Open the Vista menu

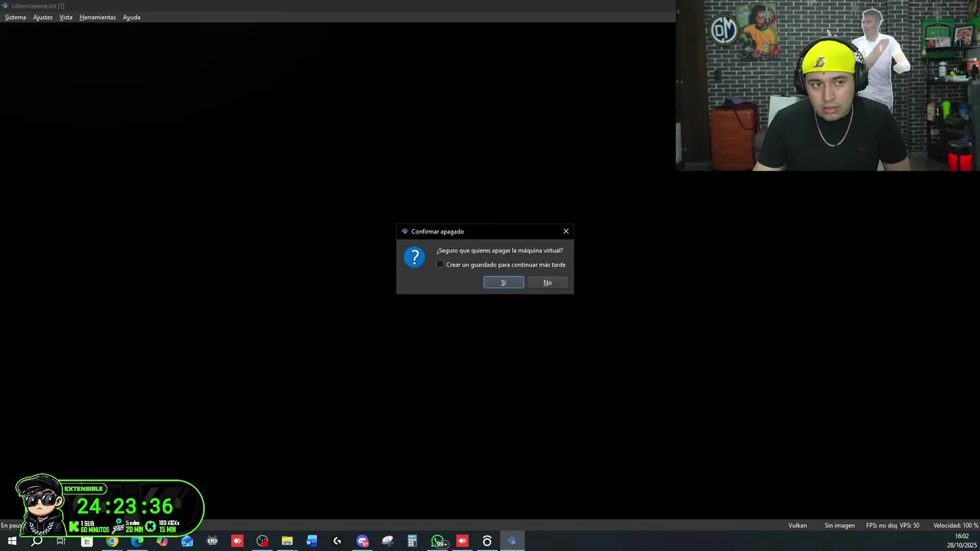click(66, 17)
